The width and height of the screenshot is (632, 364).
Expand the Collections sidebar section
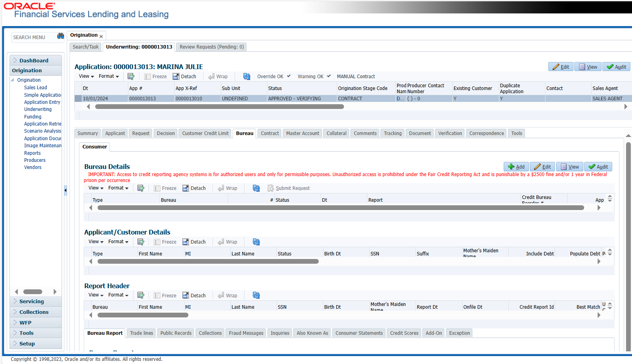pyautogui.click(x=36, y=312)
